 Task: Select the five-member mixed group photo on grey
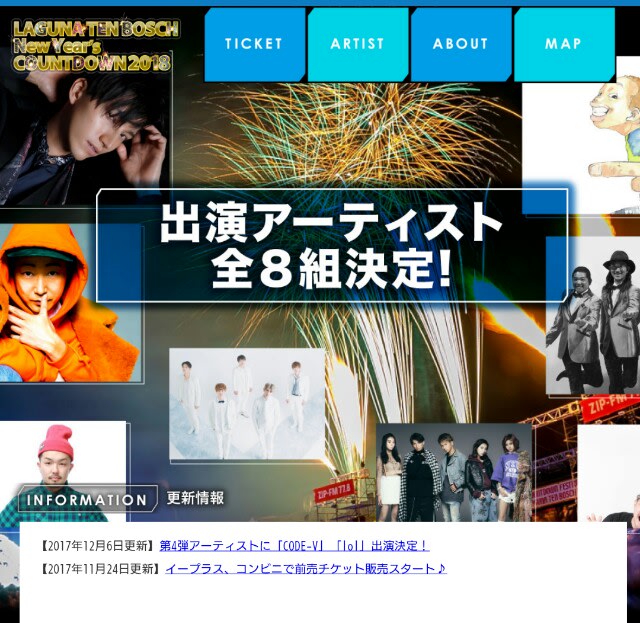click(x=453, y=472)
